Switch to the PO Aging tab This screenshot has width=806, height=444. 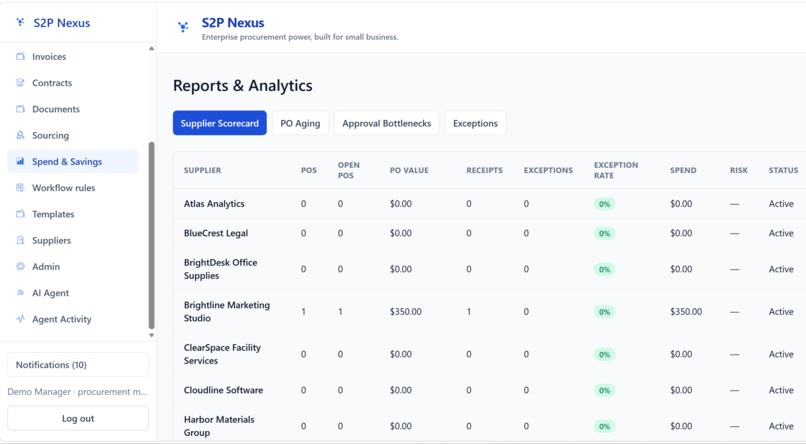[x=300, y=123]
